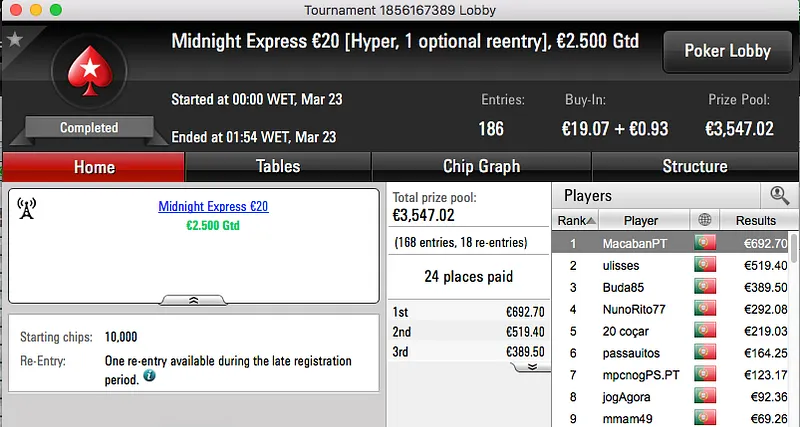Expand the prize payouts list

(x=532, y=366)
